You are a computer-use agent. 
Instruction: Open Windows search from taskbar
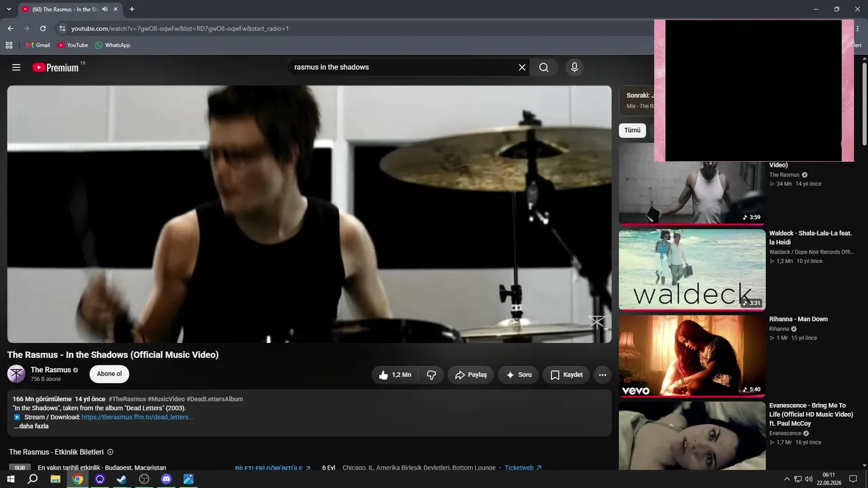point(33,479)
